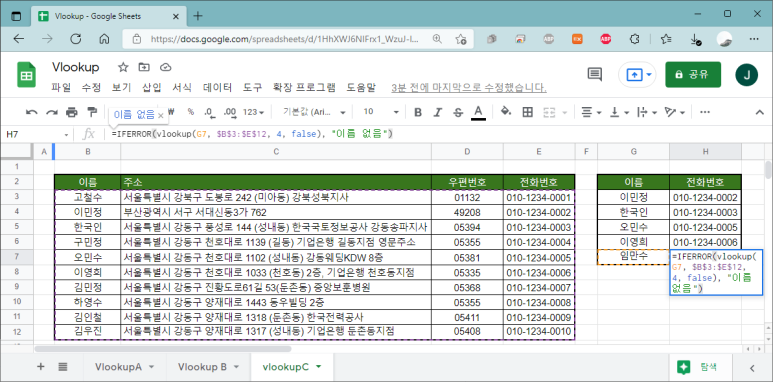Click the green 공유 share button
Image resolution: width=773 pixels, height=382 pixels.
(x=693, y=74)
